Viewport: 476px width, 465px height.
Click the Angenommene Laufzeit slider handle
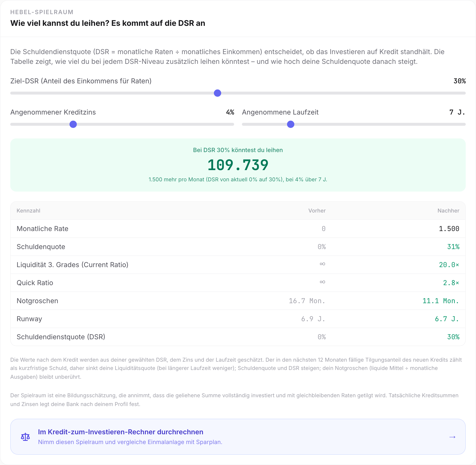[290, 124]
